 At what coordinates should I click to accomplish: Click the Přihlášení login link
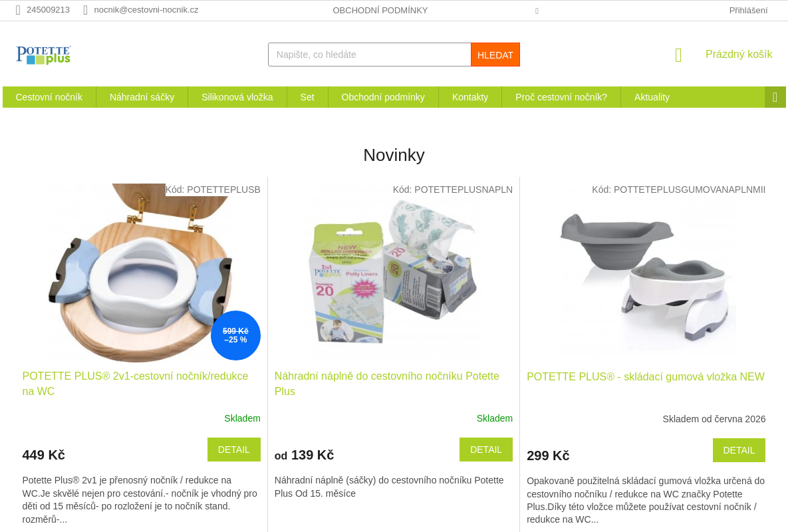(x=748, y=10)
